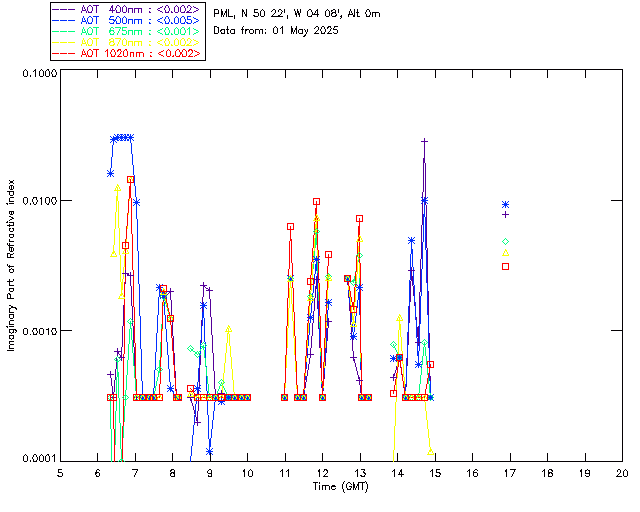This screenshot has width=640, height=512.
Task: Click the AOT 1020nm legend entry
Action: [x=128, y=53]
